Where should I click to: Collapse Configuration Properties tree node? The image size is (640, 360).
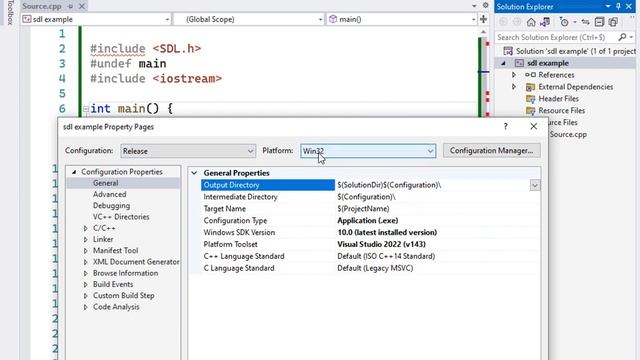[74, 172]
